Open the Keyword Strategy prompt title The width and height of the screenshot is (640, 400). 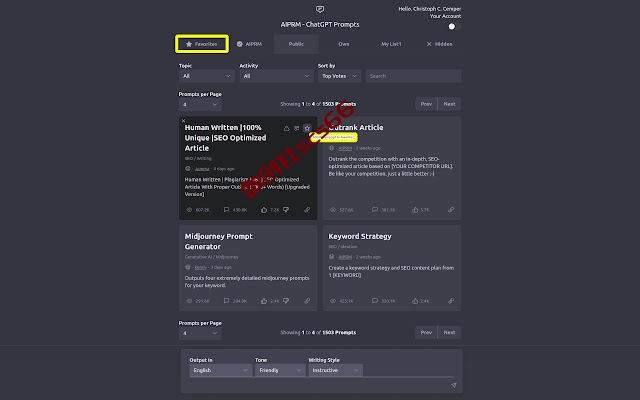click(360, 236)
